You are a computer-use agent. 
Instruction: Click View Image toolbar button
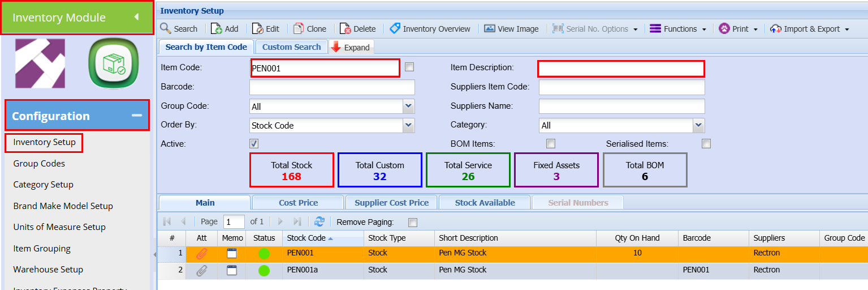[x=511, y=29]
